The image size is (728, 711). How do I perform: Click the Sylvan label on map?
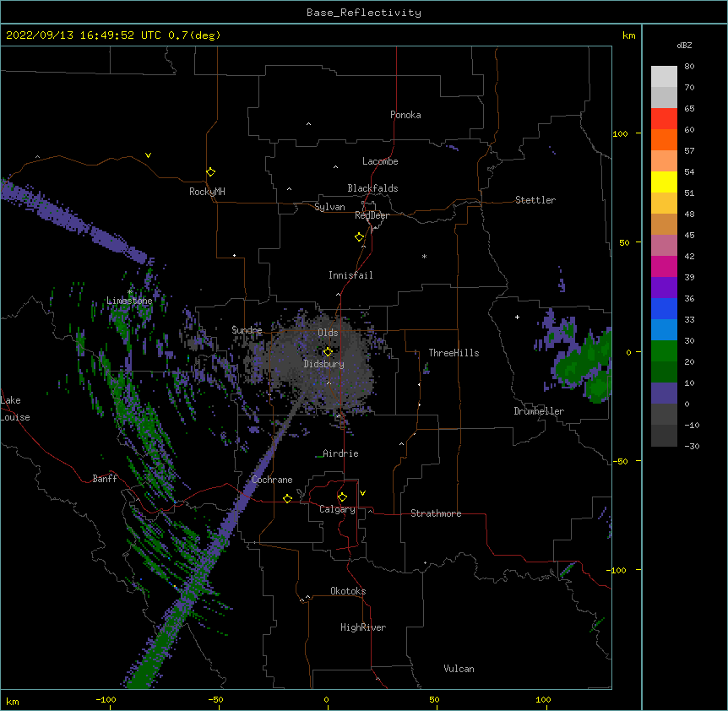pyautogui.click(x=329, y=207)
